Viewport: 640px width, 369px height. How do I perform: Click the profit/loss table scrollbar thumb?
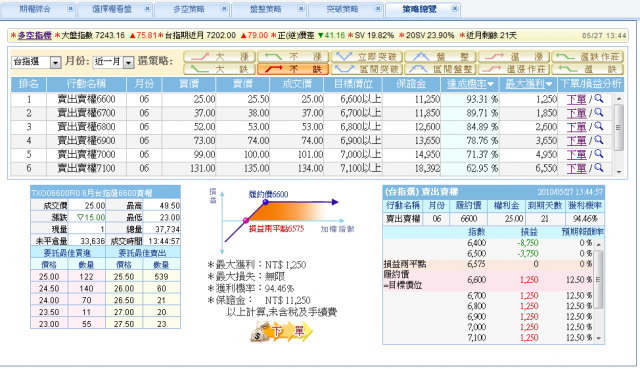pyautogui.click(x=599, y=279)
